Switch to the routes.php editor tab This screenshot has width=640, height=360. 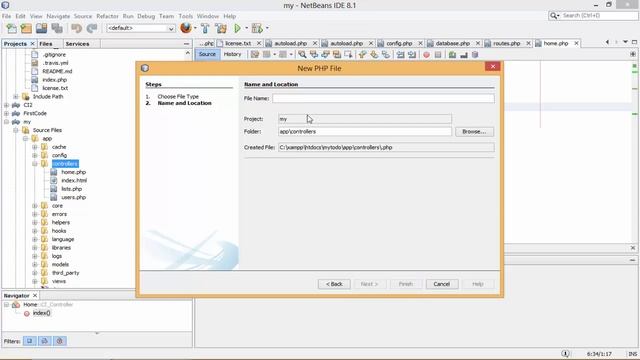(506, 43)
